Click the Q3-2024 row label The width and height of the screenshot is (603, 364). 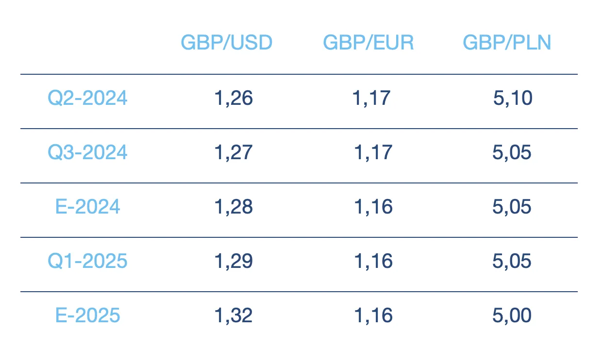coord(87,153)
